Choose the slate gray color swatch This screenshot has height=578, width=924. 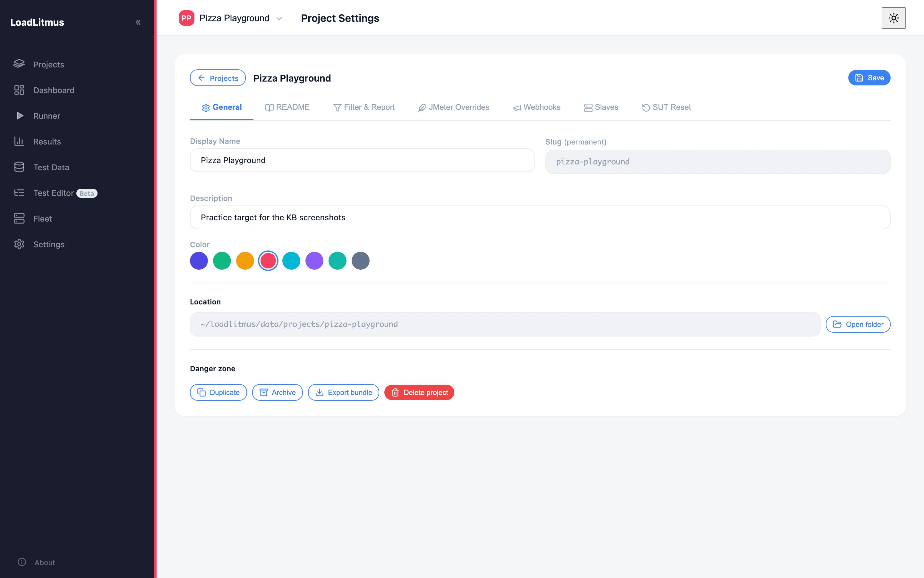(360, 261)
